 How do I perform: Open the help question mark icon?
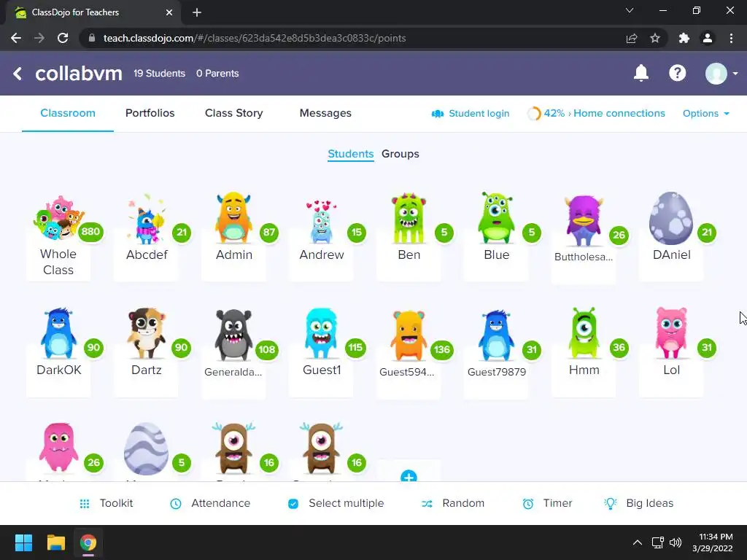coord(678,74)
